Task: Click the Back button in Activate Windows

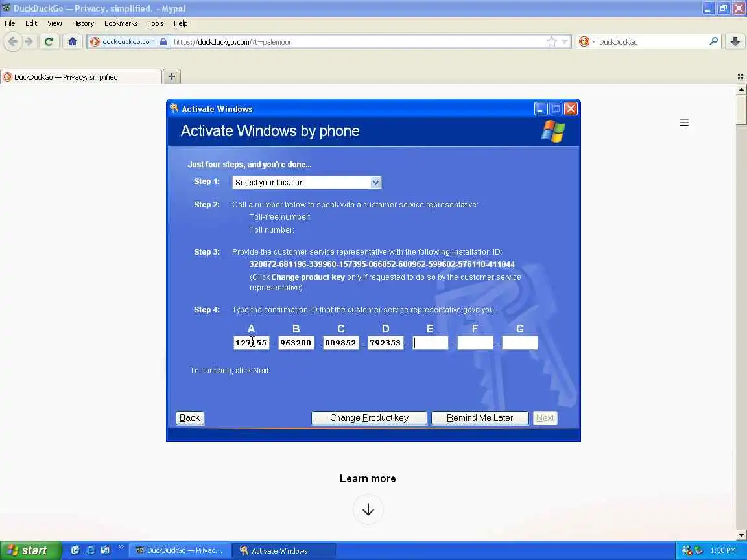Action: click(189, 418)
